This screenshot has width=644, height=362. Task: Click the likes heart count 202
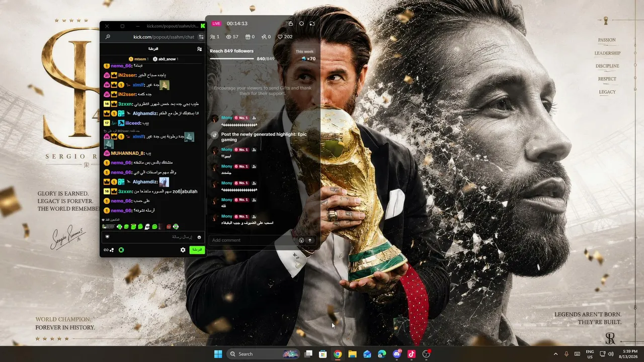click(285, 37)
